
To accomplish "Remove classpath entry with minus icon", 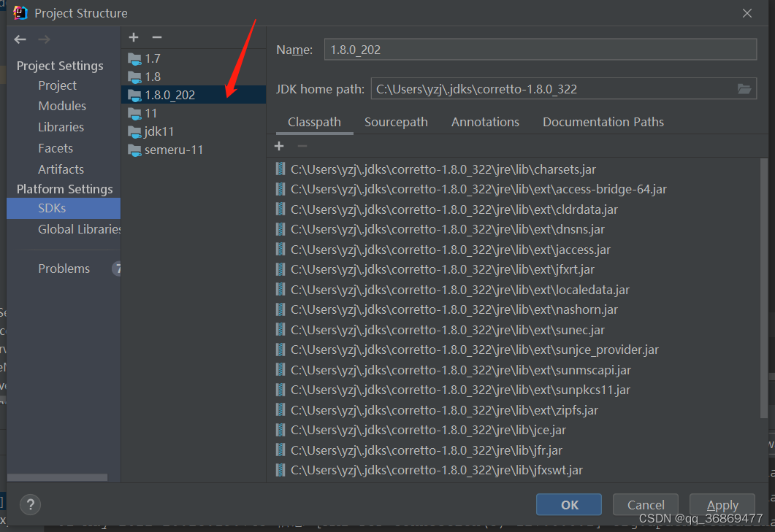I will point(302,146).
